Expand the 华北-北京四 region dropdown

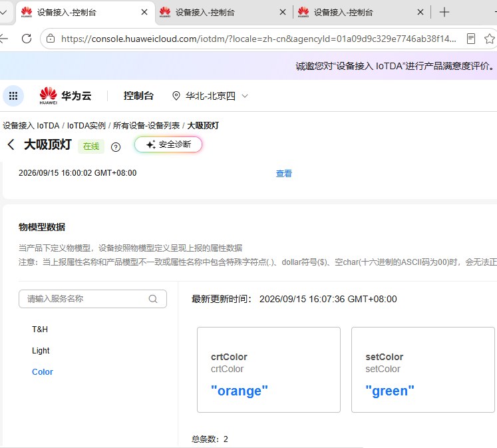pos(245,96)
